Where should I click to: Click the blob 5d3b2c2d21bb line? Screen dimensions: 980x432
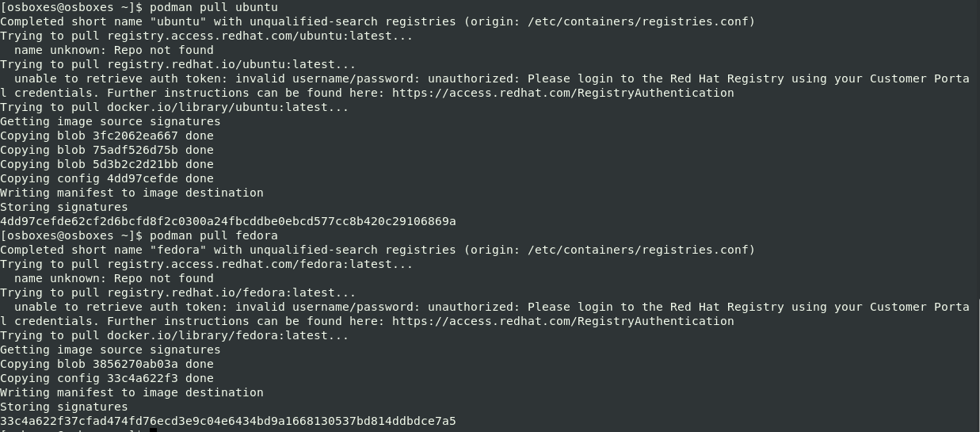click(x=107, y=164)
